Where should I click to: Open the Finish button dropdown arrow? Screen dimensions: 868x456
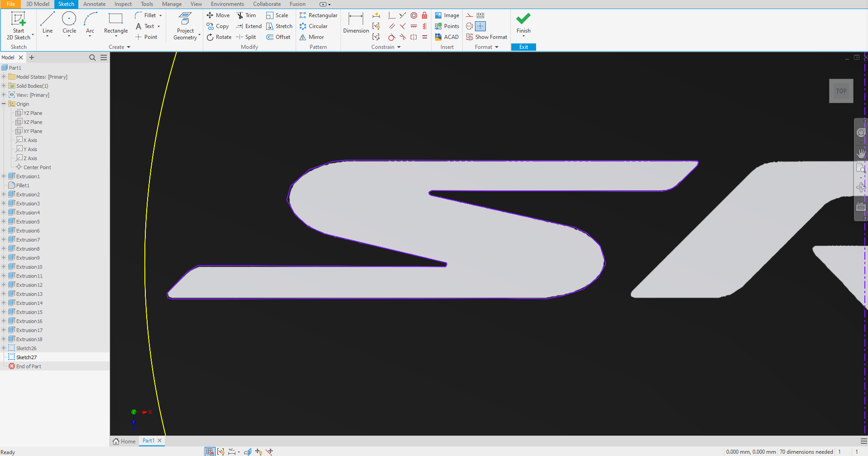[x=523, y=36]
